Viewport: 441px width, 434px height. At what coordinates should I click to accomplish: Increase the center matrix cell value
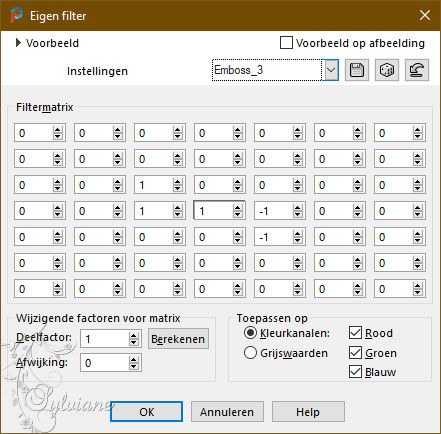(x=237, y=208)
